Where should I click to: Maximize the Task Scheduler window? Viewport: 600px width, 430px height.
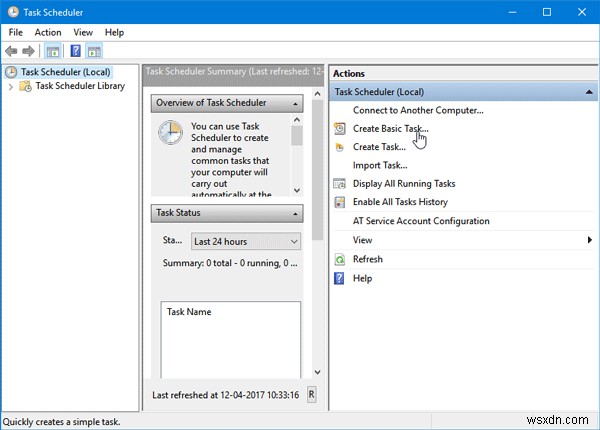[547, 12]
